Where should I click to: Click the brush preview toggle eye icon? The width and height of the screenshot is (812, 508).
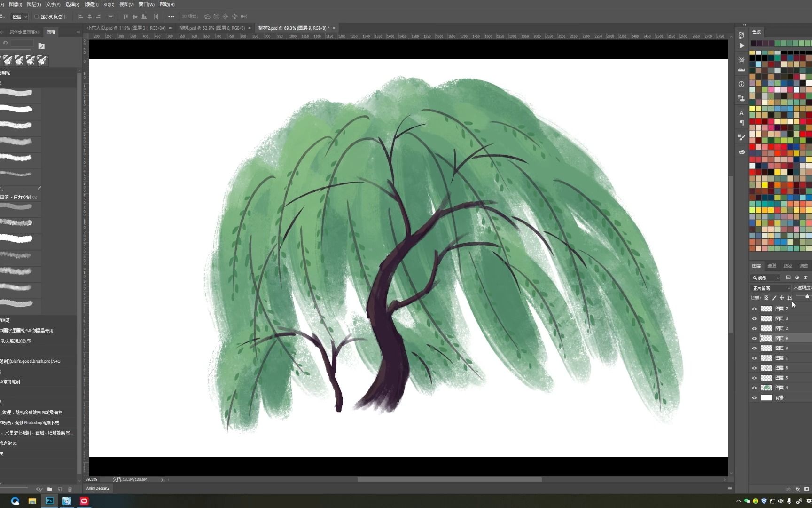39,489
